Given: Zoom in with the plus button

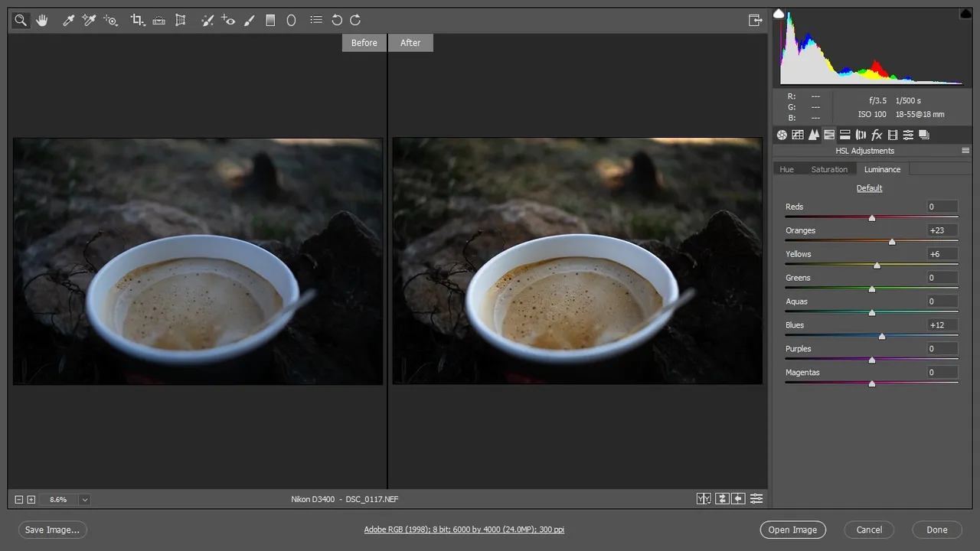Looking at the screenshot, I should tap(31, 500).
